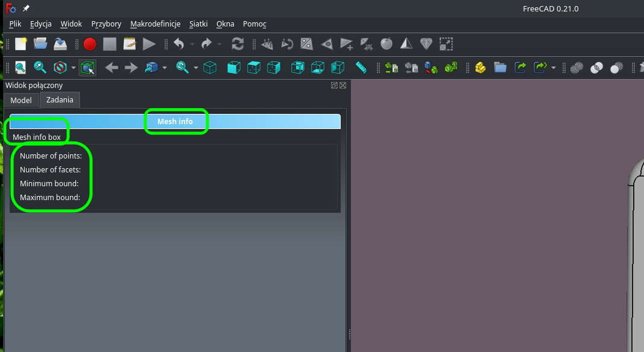644x352 pixels.
Task: Open the macros dialog notepad icon
Action: point(130,43)
